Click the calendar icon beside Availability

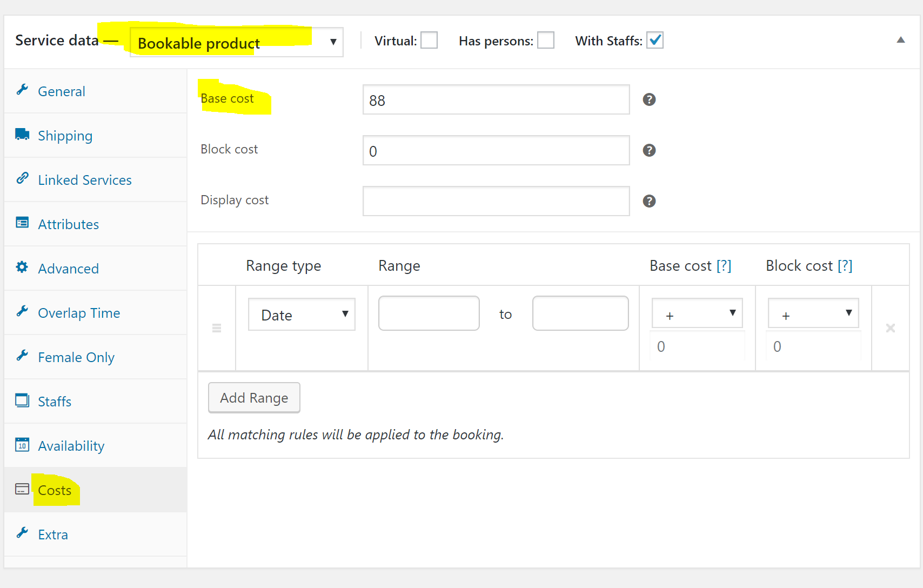tap(22, 444)
